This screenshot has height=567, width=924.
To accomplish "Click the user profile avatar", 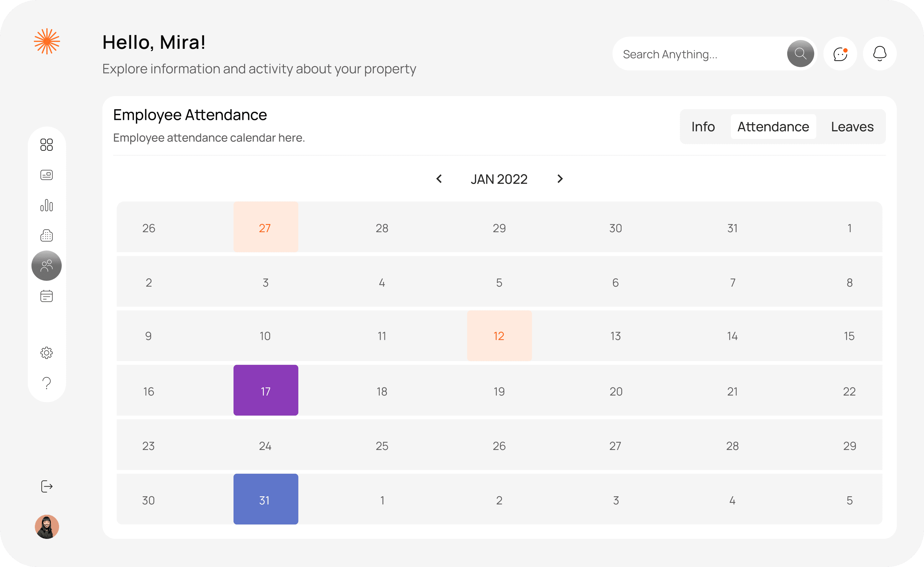I will 47,527.
